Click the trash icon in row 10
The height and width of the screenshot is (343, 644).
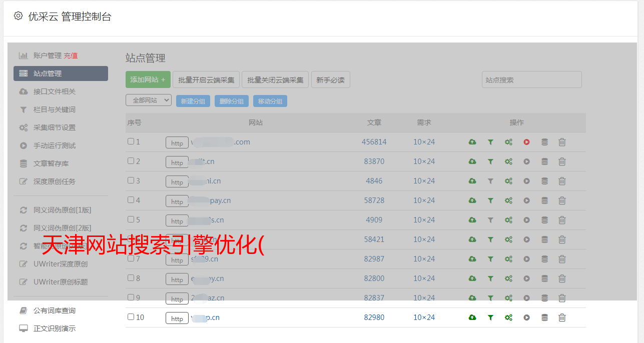coord(562,317)
